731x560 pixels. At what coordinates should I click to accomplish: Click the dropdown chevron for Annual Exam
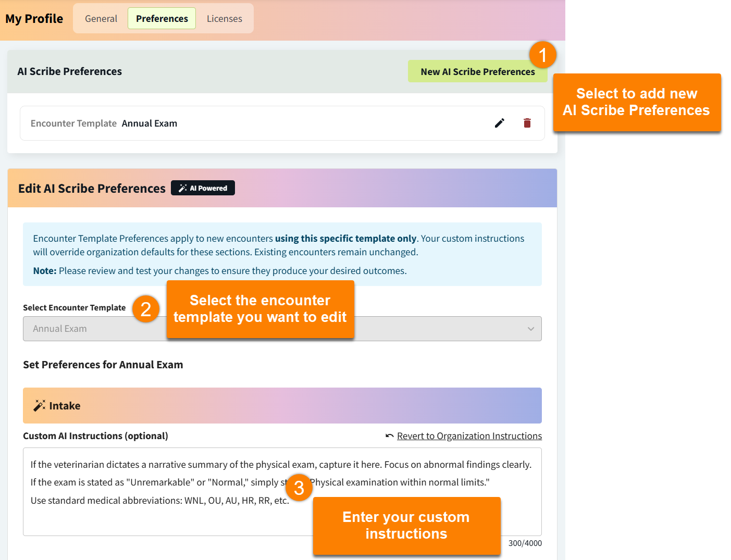point(530,329)
